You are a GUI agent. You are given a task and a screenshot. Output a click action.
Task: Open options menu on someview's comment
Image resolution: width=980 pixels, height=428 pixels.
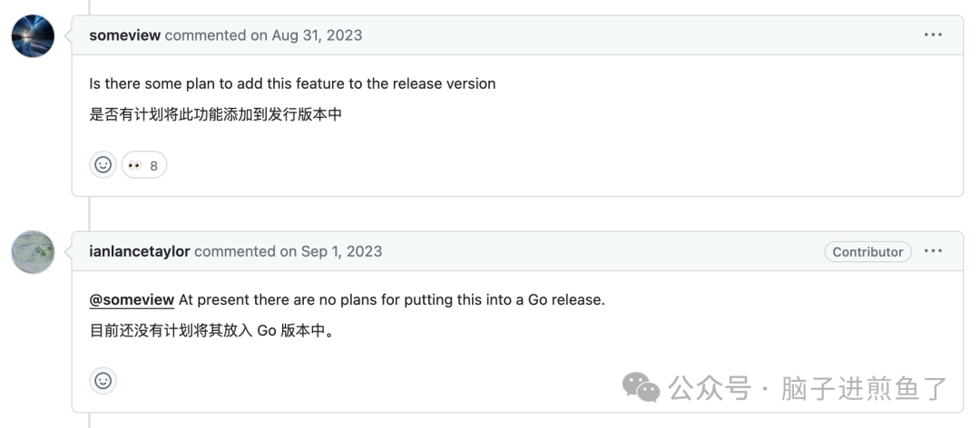[933, 35]
